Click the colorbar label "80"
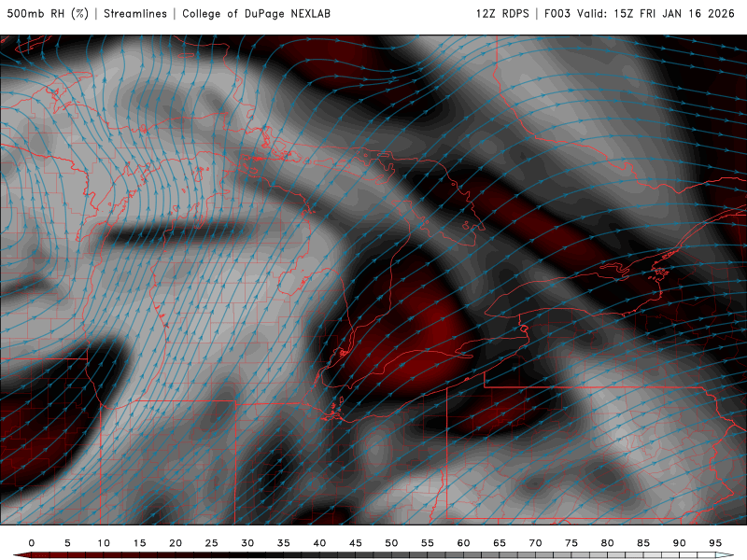 point(607,543)
